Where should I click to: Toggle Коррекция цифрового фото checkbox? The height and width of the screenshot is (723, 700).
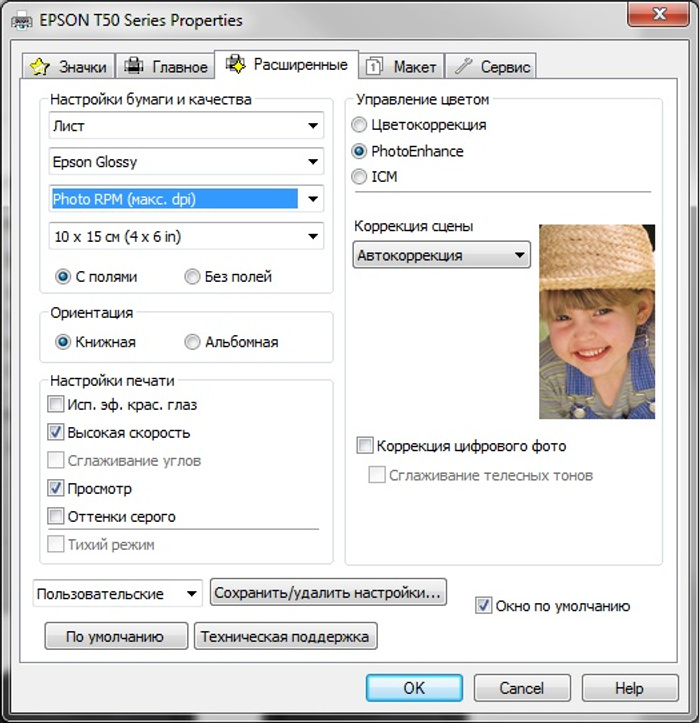pos(365,446)
